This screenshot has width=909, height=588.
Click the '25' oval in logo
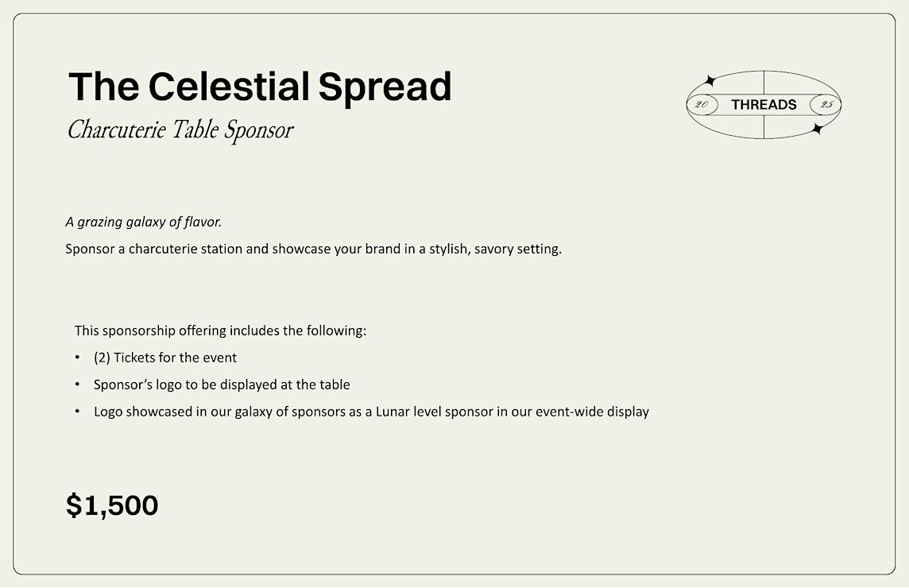(x=826, y=104)
